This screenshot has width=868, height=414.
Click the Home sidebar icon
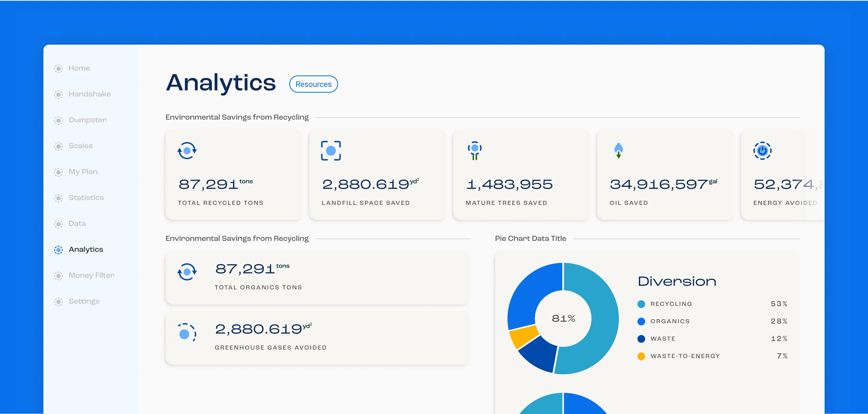click(58, 68)
